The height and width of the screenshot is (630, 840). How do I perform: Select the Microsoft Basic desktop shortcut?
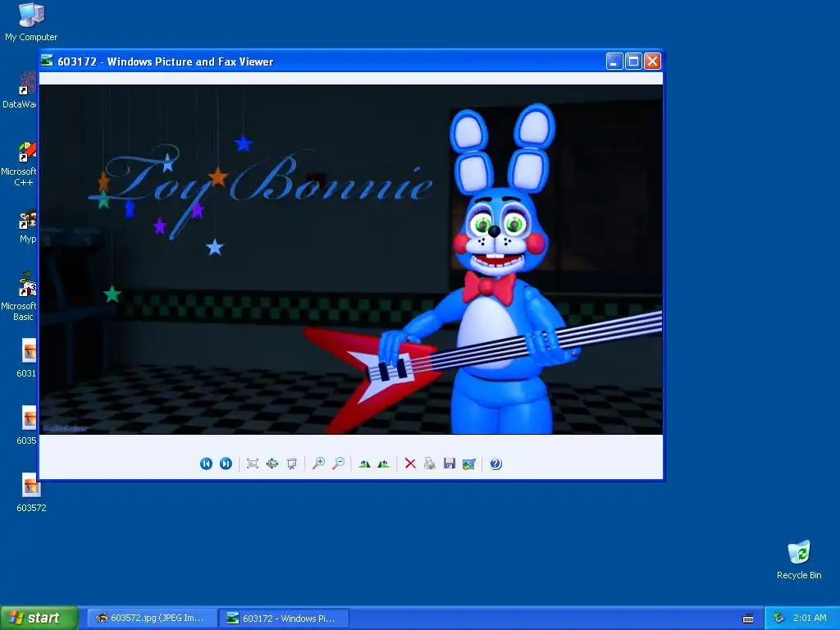[x=20, y=296]
